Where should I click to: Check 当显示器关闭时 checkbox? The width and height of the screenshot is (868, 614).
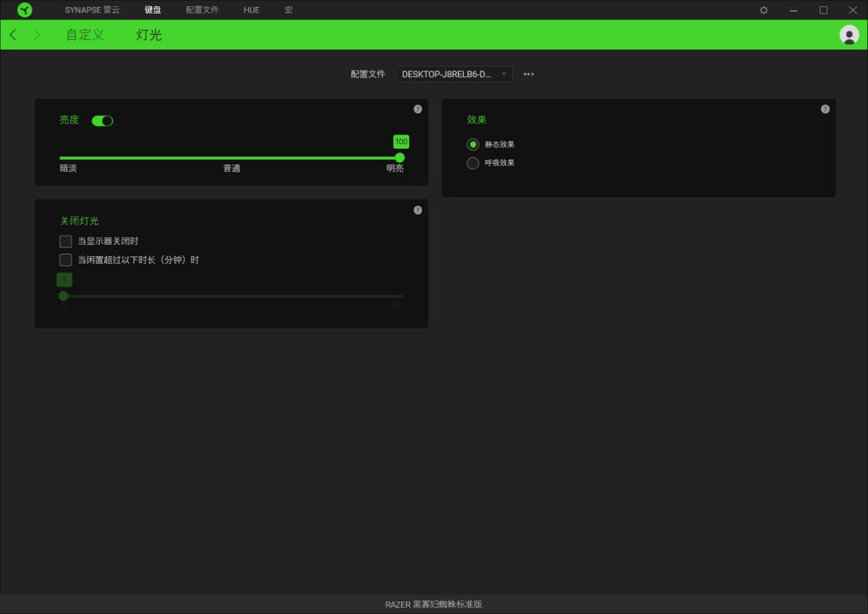tap(66, 242)
